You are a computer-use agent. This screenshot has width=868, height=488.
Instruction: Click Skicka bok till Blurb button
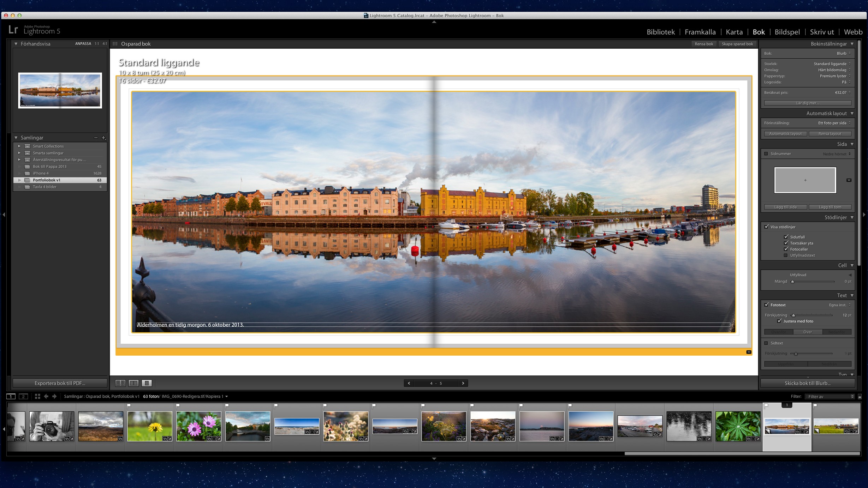coord(807,383)
